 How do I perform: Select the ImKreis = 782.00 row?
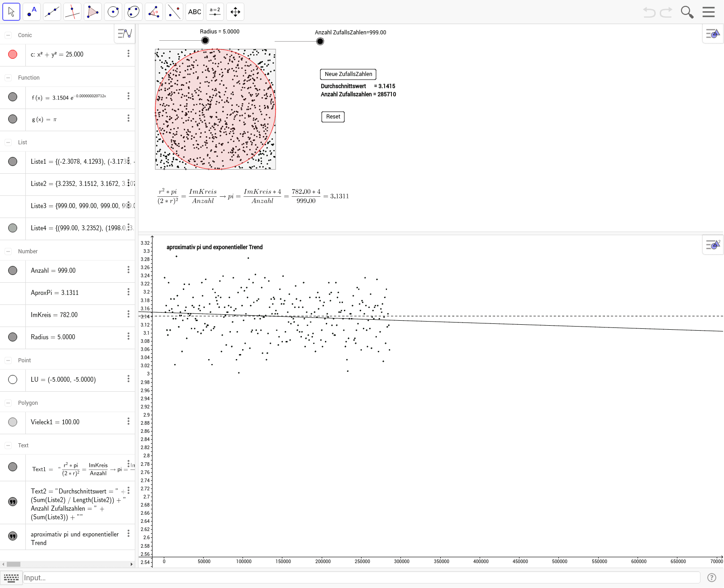tap(67, 315)
